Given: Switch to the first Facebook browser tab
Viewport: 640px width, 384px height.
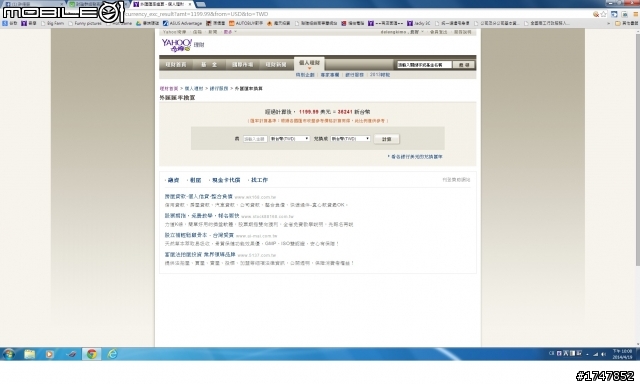Looking at the screenshot, I should tap(33, 4).
